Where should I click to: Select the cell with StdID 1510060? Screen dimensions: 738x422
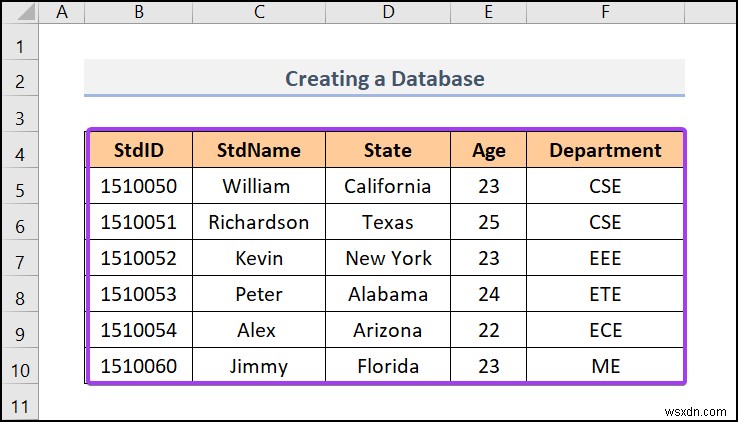(139, 366)
